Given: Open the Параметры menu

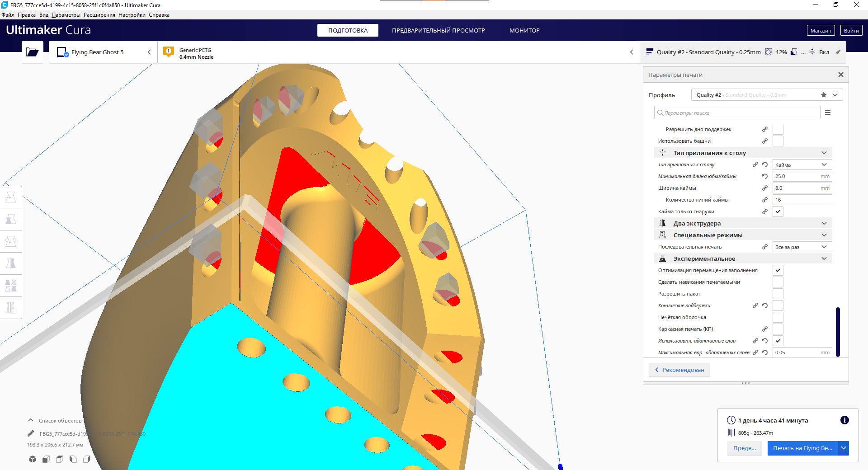Looking at the screenshot, I should tap(66, 15).
